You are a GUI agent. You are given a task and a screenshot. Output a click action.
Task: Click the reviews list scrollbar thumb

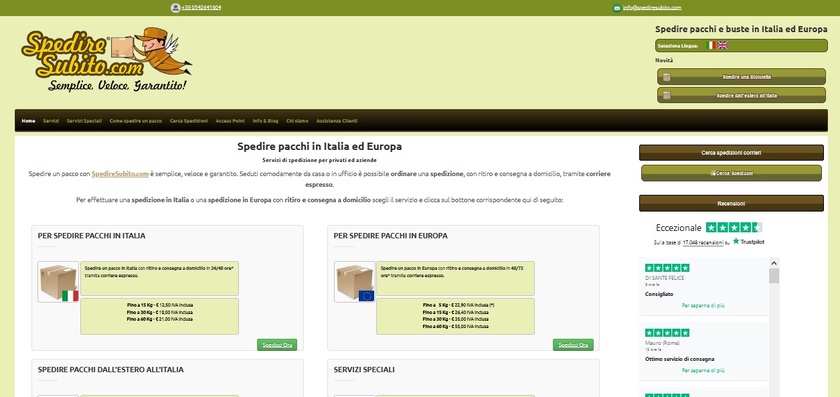coord(774,276)
